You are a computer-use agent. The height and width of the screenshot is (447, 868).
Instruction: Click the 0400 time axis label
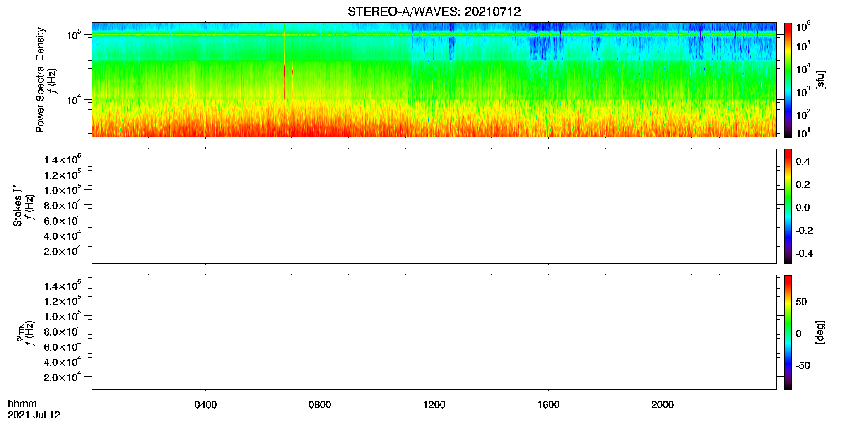point(205,405)
